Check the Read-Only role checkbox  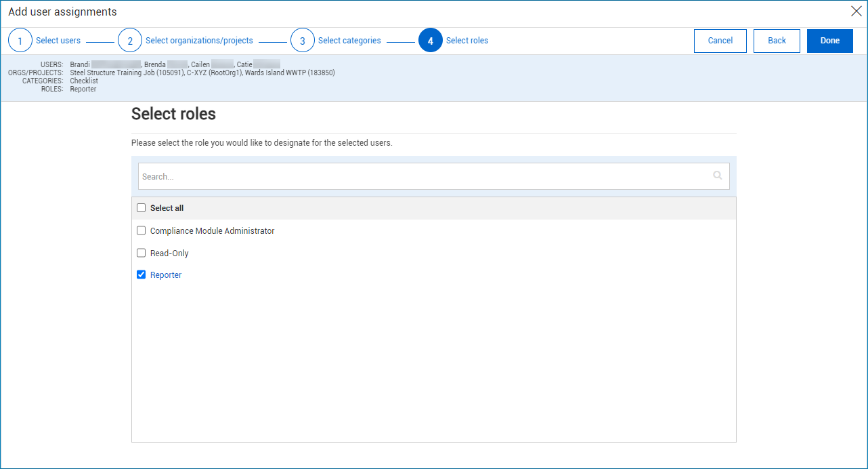click(141, 253)
